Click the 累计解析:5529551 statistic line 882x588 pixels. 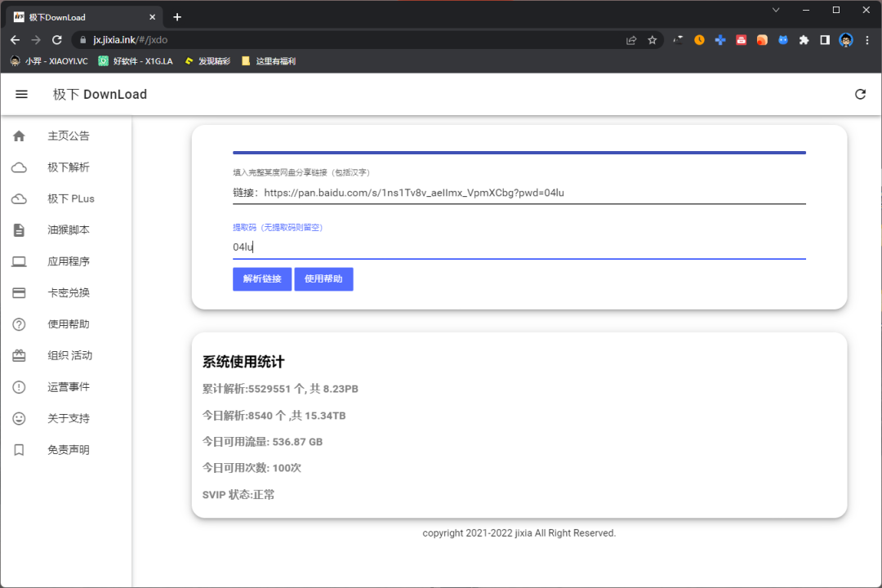280,389
